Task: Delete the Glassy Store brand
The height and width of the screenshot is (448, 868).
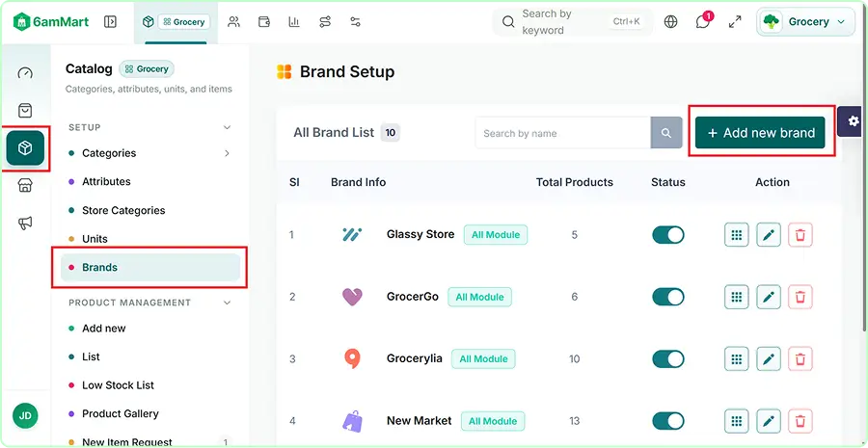Action: tap(800, 235)
